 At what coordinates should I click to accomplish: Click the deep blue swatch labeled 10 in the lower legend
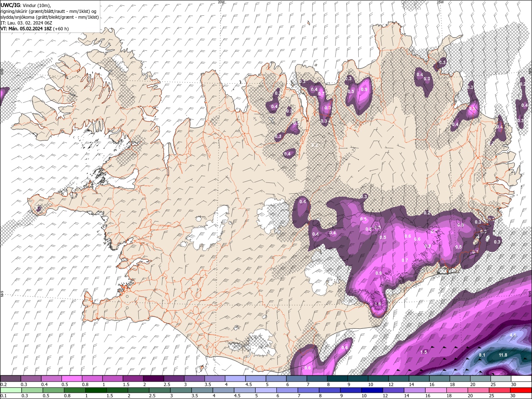372,390
